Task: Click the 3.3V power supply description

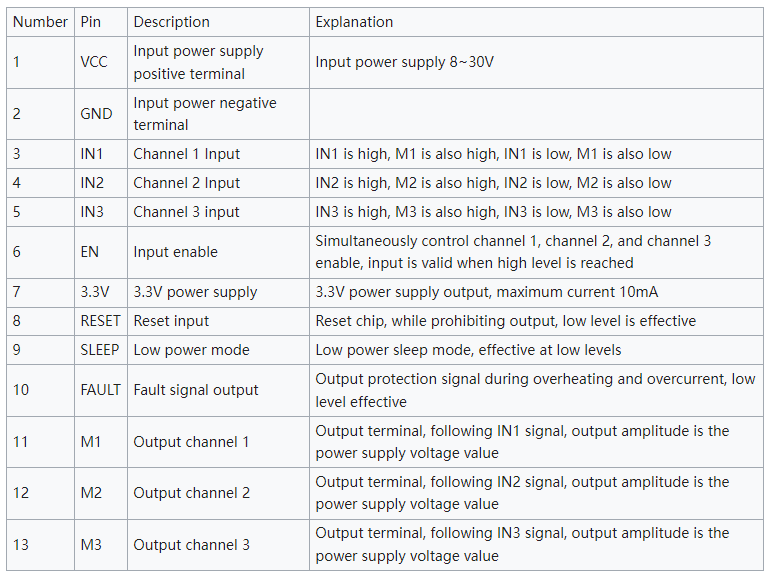Action: 195,292
